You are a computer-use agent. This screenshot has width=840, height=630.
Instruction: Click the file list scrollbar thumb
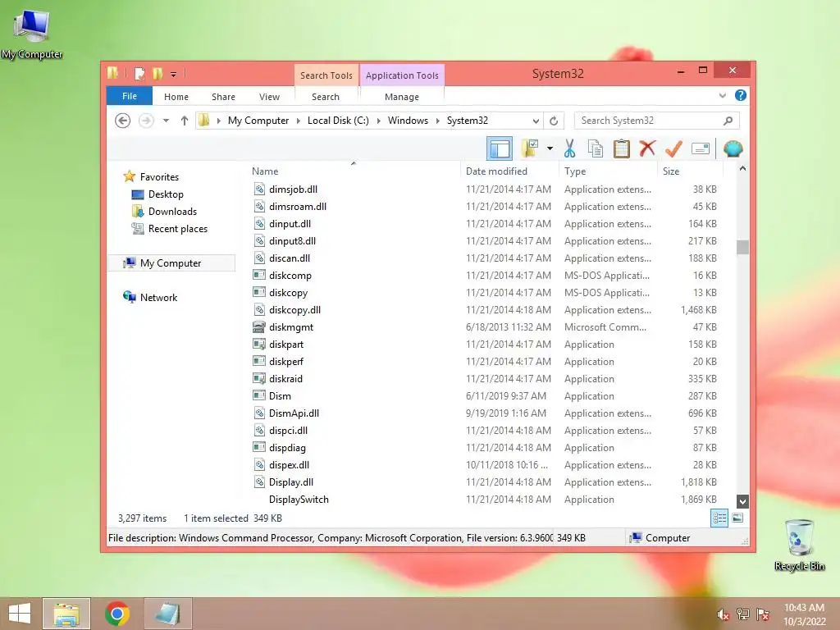(x=742, y=247)
